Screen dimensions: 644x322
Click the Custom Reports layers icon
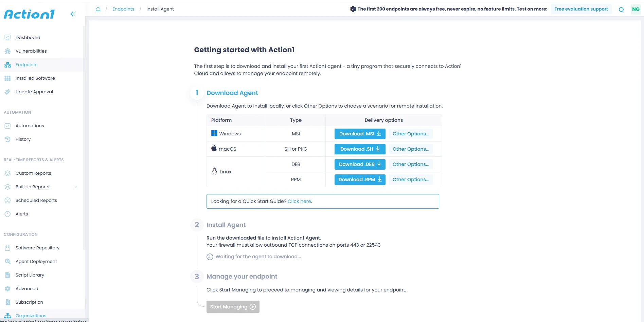click(x=7, y=173)
